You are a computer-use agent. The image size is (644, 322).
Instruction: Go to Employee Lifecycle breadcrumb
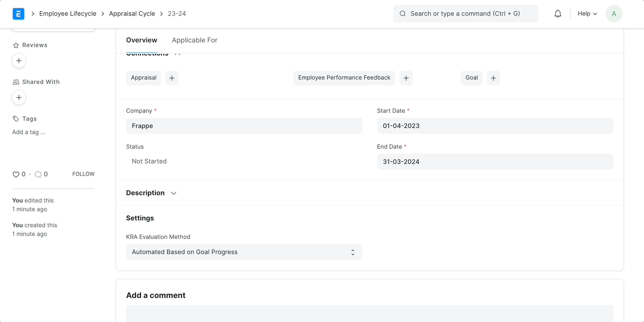pyautogui.click(x=68, y=14)
